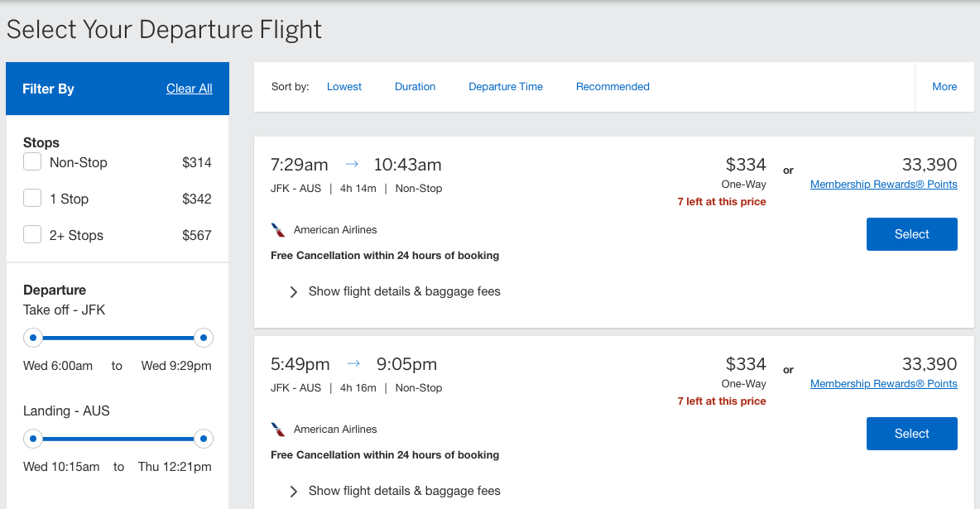This screenshot has height=509, width=980.
Task: Check the Non-Stop filter checkbox
Action: pos(32,162)
